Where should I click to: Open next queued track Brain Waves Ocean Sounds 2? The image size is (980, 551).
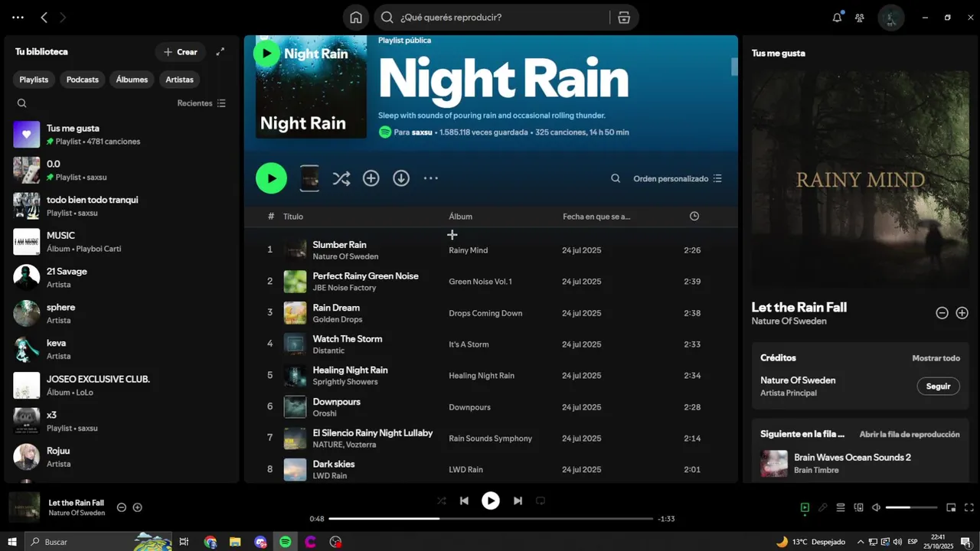(860, 463)
